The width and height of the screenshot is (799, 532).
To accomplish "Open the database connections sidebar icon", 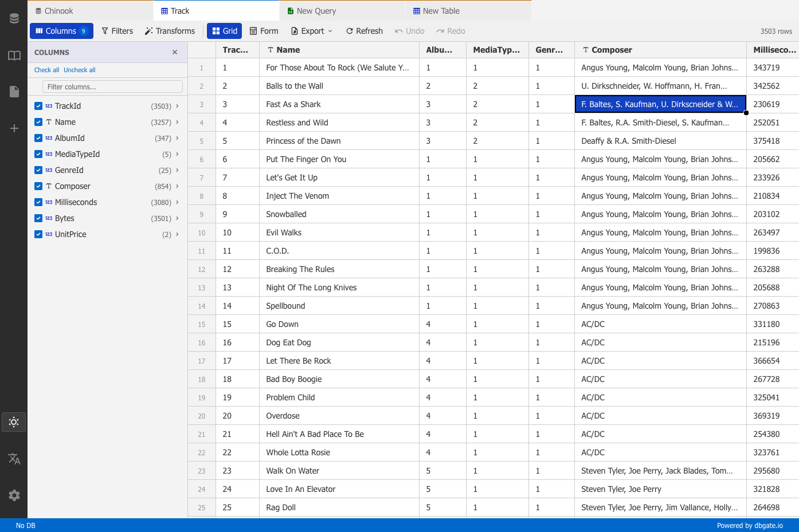I will tap(14, 19).
